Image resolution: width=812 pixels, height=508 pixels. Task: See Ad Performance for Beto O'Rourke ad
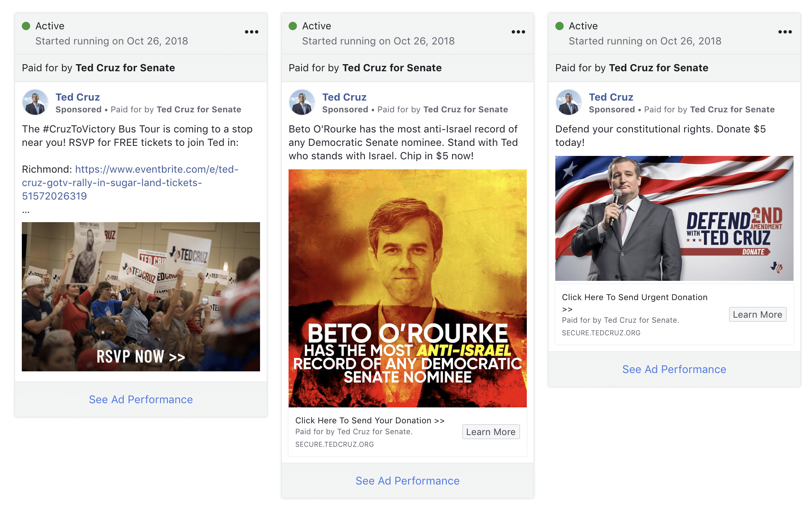pos(408,481)
